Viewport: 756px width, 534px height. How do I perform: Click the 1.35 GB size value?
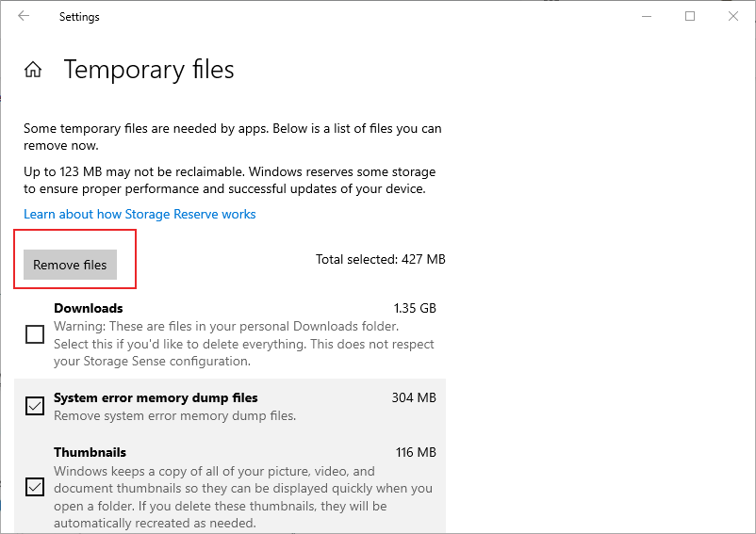pyautogui.click(x=415, y=308)
